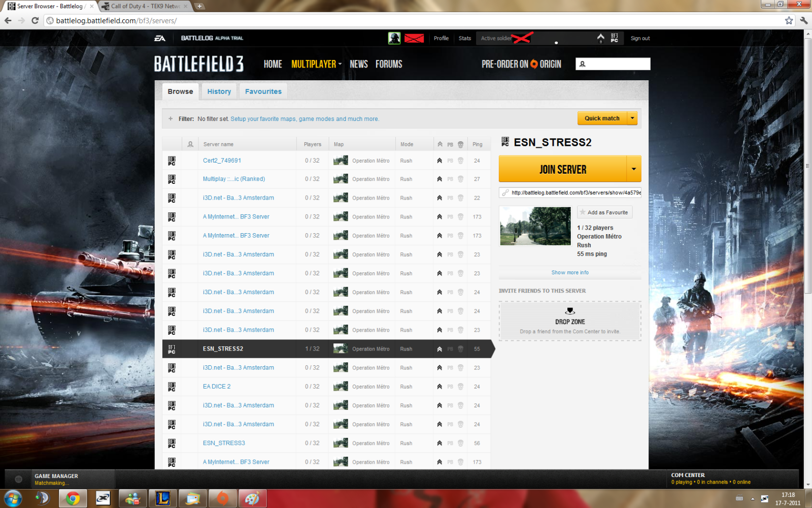Expand the Join Server dropdown arrow
Image resolution: width=812 pixels, height=508 pixels.
634,169
